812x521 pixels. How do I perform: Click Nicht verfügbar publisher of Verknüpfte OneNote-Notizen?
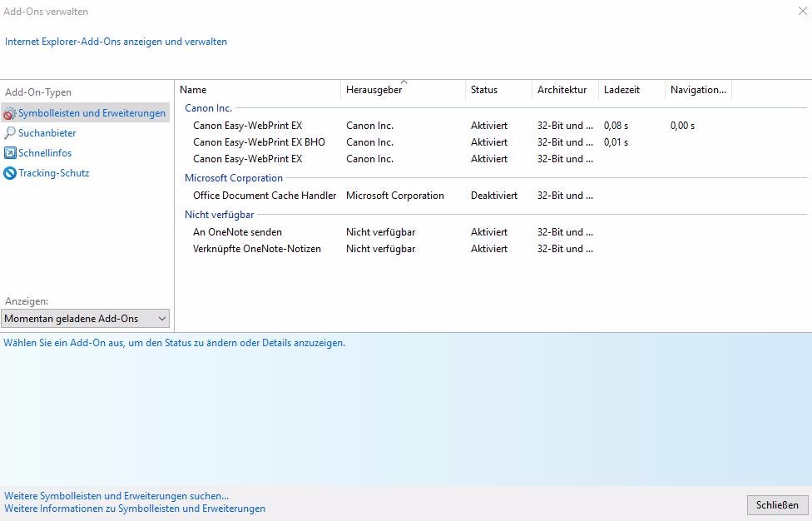click(381, 249)
